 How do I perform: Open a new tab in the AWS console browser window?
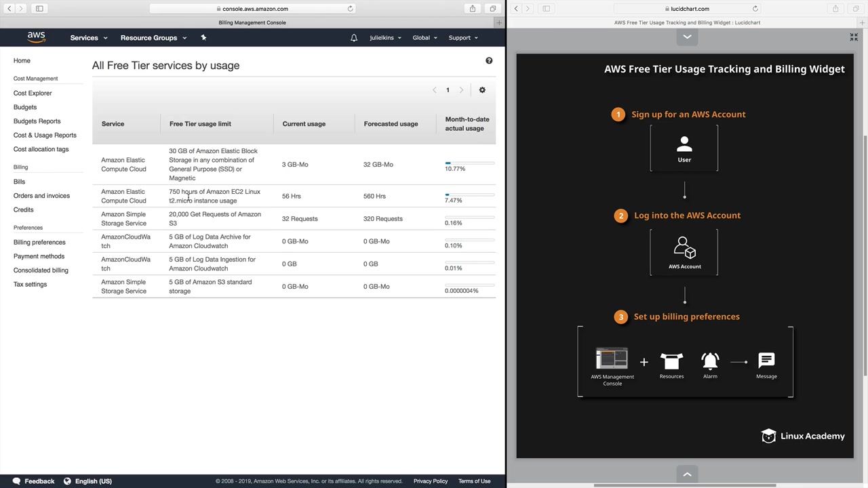click(x=499, y=22)
